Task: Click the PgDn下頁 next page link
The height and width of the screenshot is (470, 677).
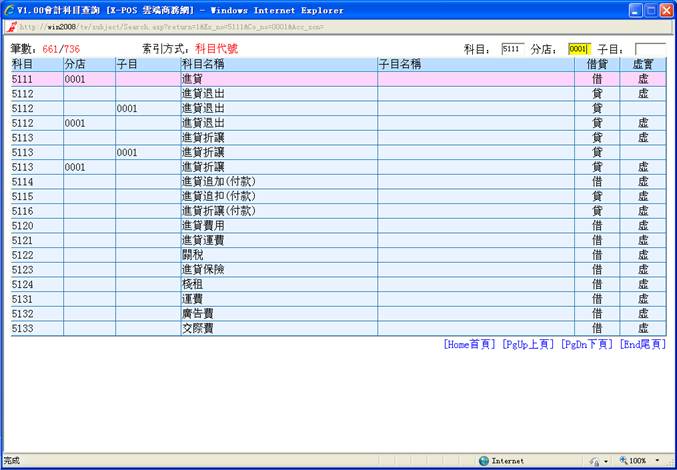Action: pos(586,344)
